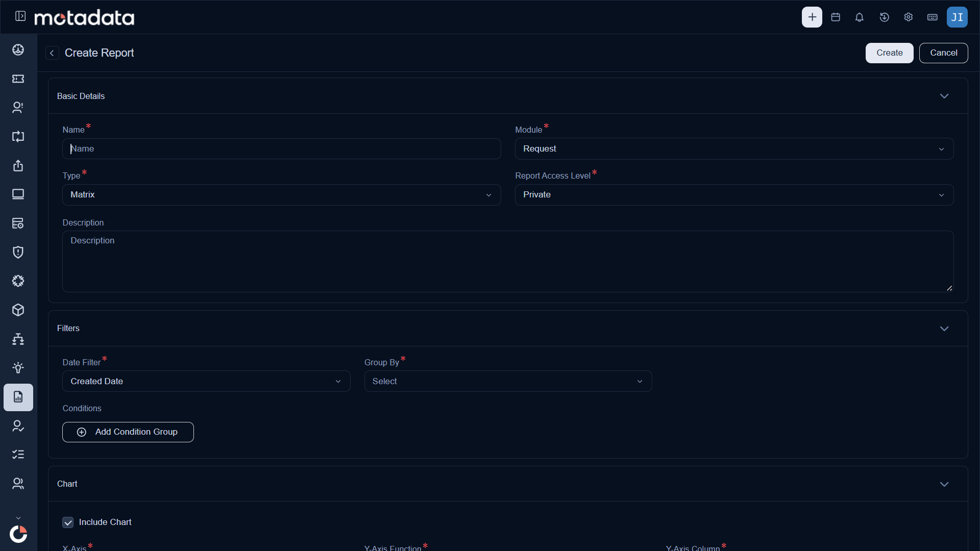Expand sidebar with small down chevron at bottom
Viewport: 980px width, 551px height.
[x=18, y=518]
